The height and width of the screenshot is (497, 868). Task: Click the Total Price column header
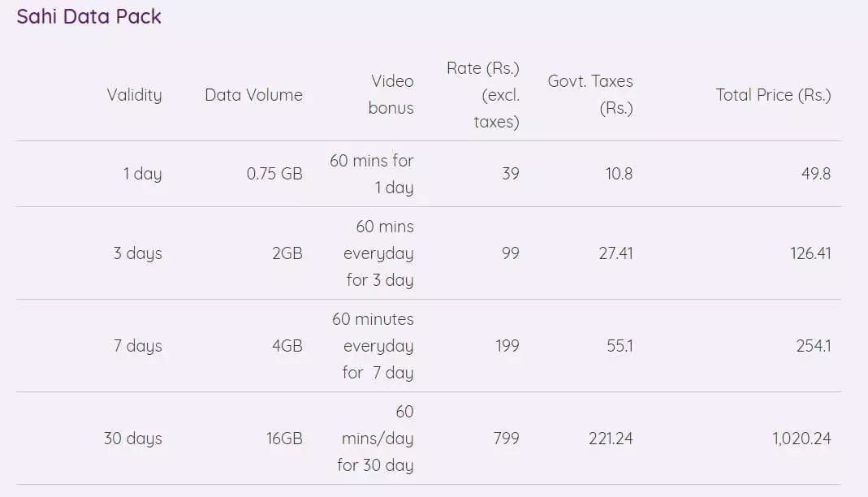click(773, 95)
